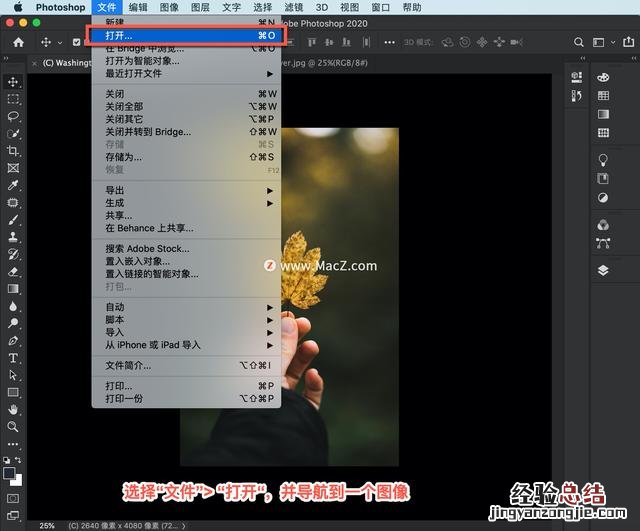This screenshot has height=531, width=640.
Task: Select the History Brush tool
Action: pyautogui.click(x=13, y=254)
